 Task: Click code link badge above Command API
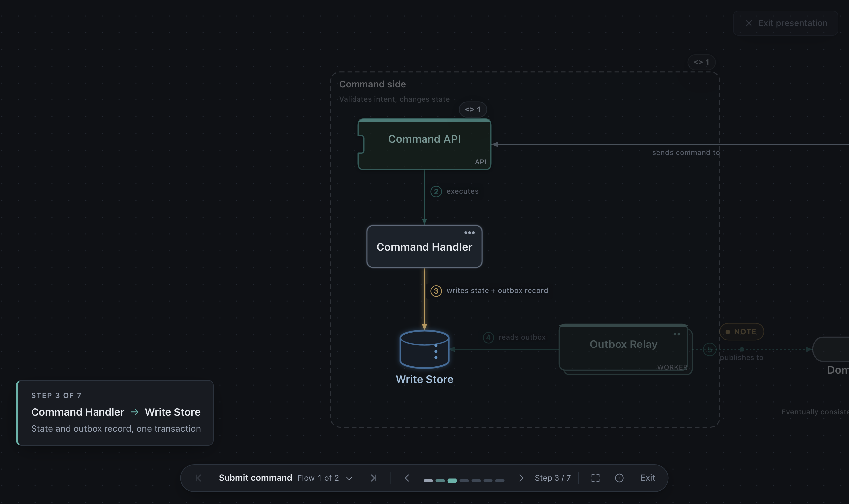click(x=473, y=110)
